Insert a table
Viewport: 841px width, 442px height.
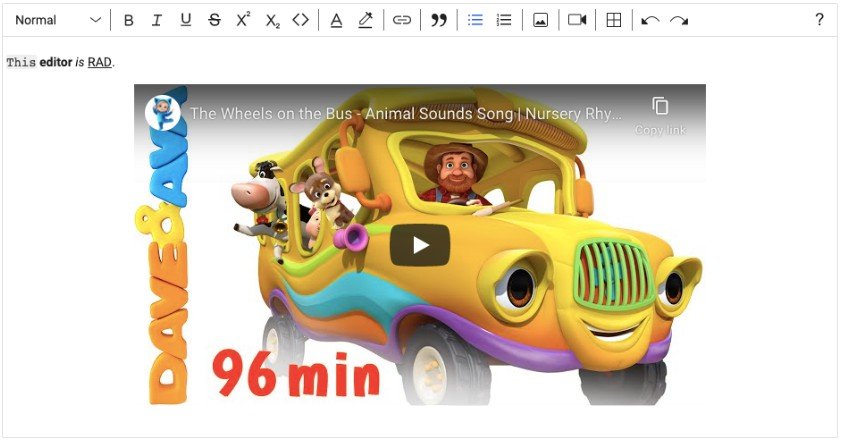coord(614,20)
